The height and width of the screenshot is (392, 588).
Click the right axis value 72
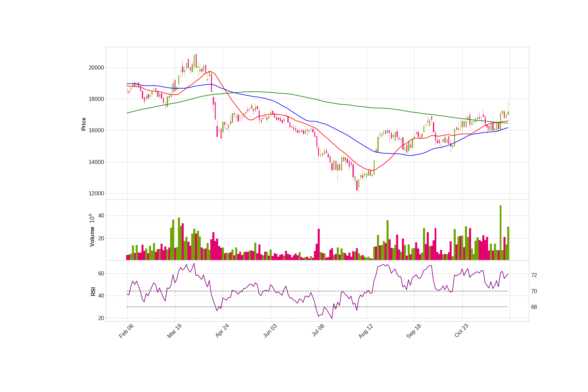[534, 275]
